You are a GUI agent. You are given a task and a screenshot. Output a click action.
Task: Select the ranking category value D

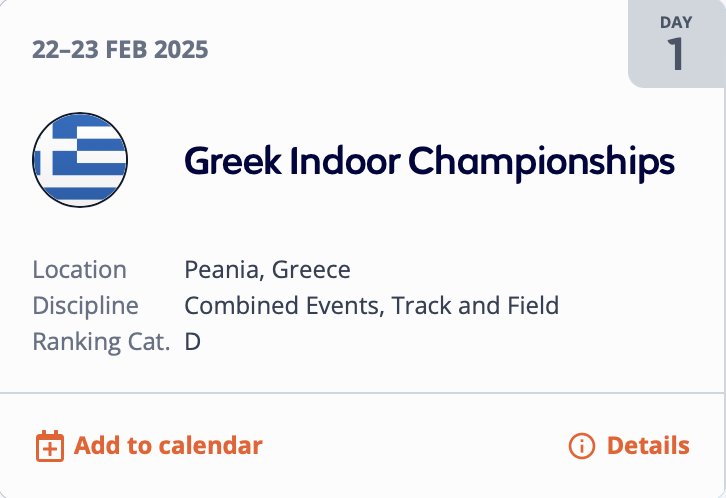pyautogui.click(x=193, y=342)
